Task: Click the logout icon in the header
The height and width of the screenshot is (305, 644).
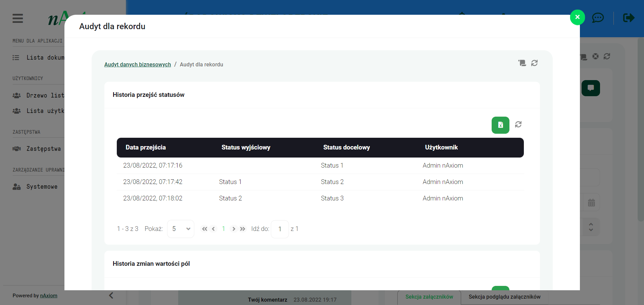Action: 629,18
